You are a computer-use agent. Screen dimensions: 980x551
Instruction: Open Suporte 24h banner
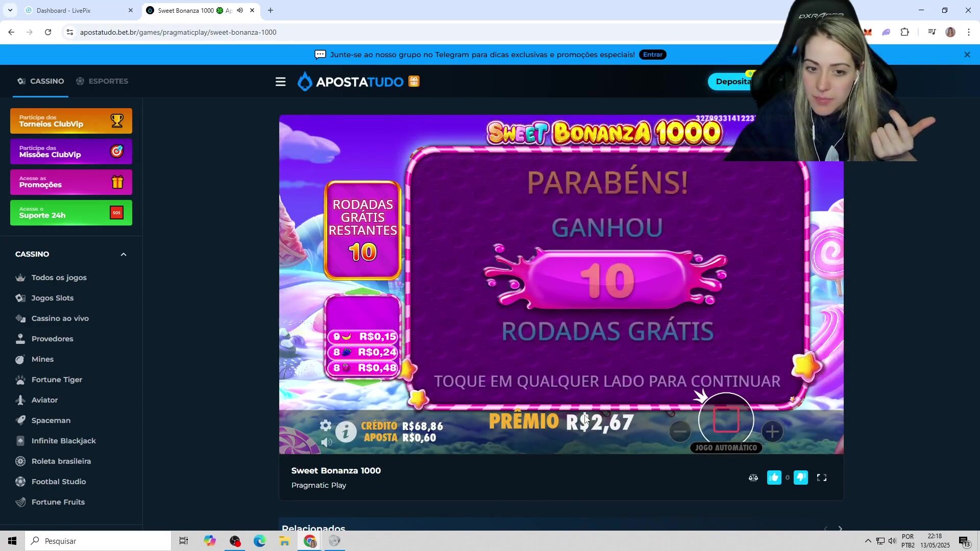click(x=71, y=213)
